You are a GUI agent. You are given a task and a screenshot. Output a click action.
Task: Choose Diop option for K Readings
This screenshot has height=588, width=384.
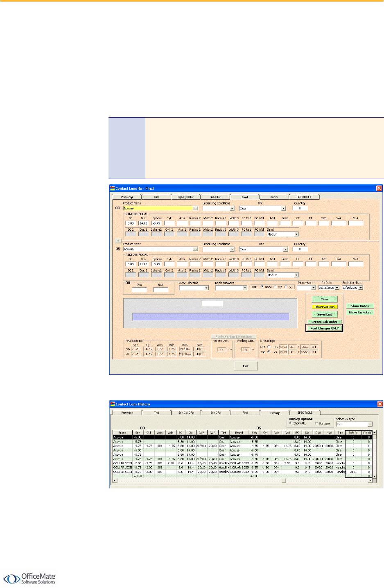[x=269, y=352]
